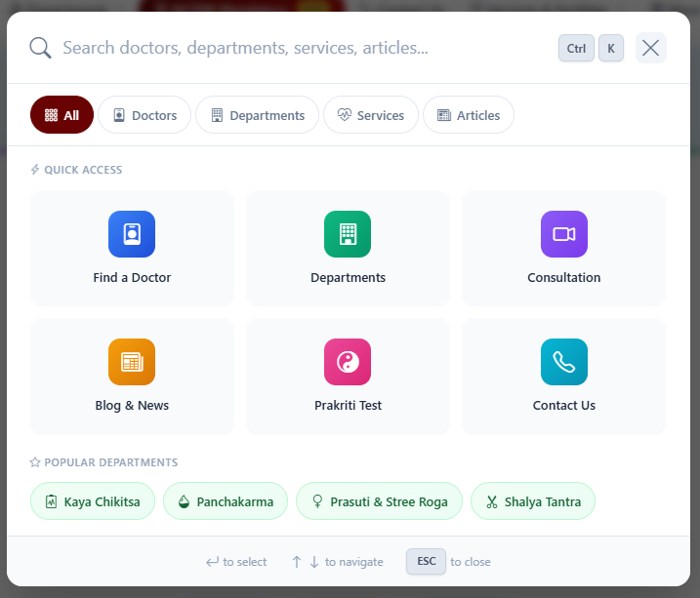Click the magnifying glass search icon

40,48
